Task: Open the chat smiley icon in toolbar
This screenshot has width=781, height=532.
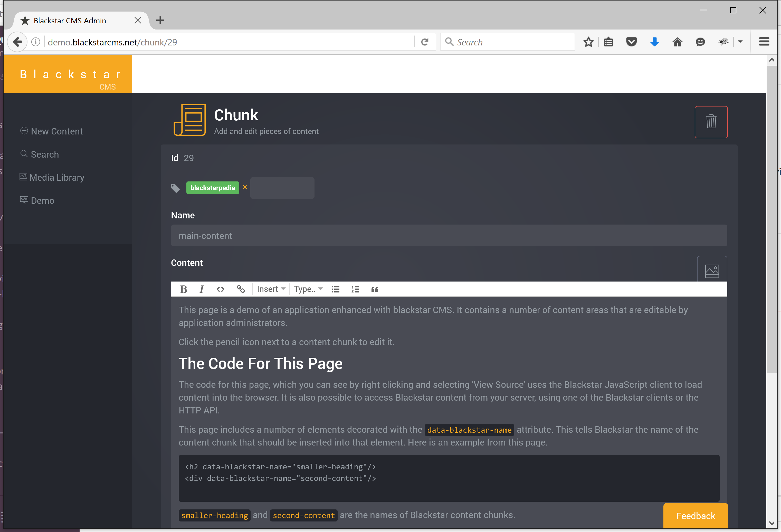Action: click(x=700, y=42)
